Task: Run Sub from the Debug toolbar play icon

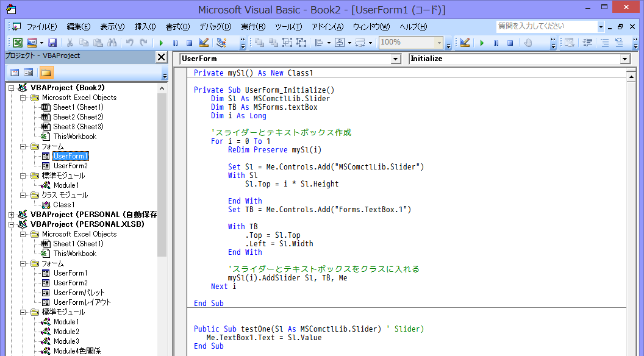Action: point(482,43)
